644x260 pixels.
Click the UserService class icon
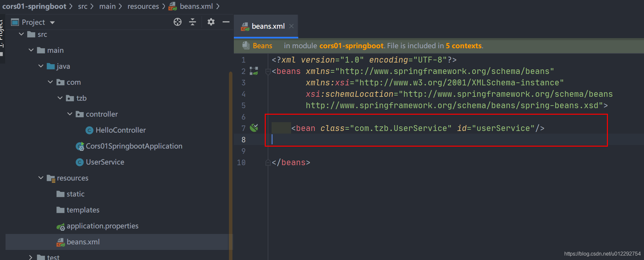[x=80, y=162]
